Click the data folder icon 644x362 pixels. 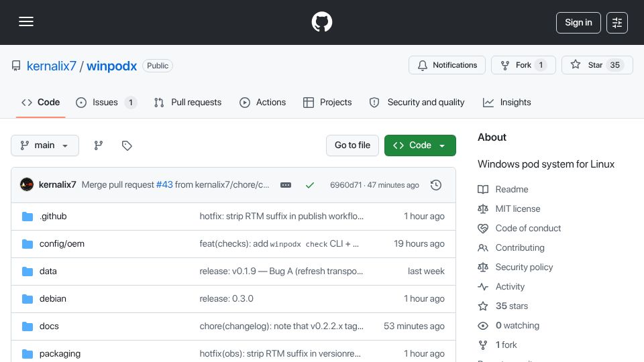pos(28,271)
